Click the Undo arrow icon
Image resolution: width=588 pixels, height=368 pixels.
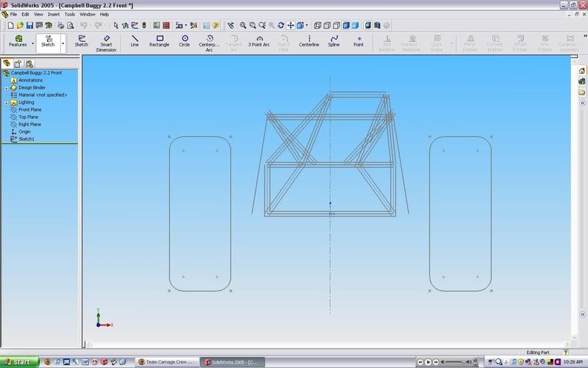[84, 26]
